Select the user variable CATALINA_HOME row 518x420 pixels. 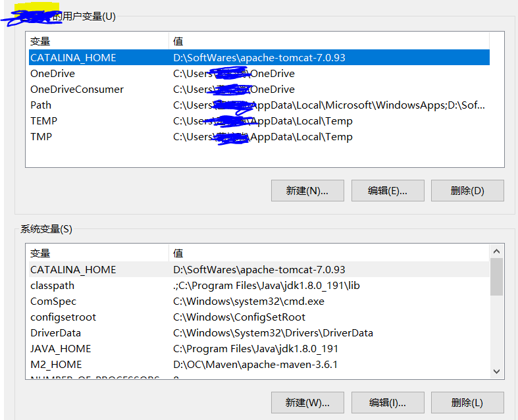(259, 57)
